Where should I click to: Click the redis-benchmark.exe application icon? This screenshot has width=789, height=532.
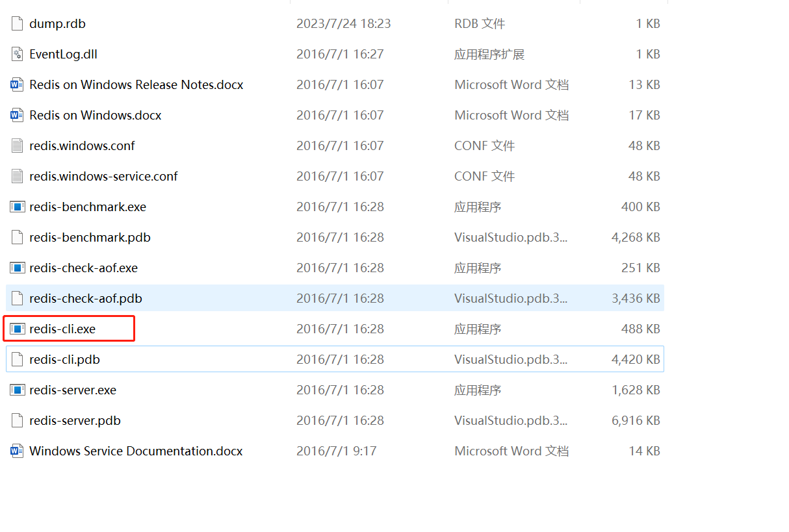point(18,207)
